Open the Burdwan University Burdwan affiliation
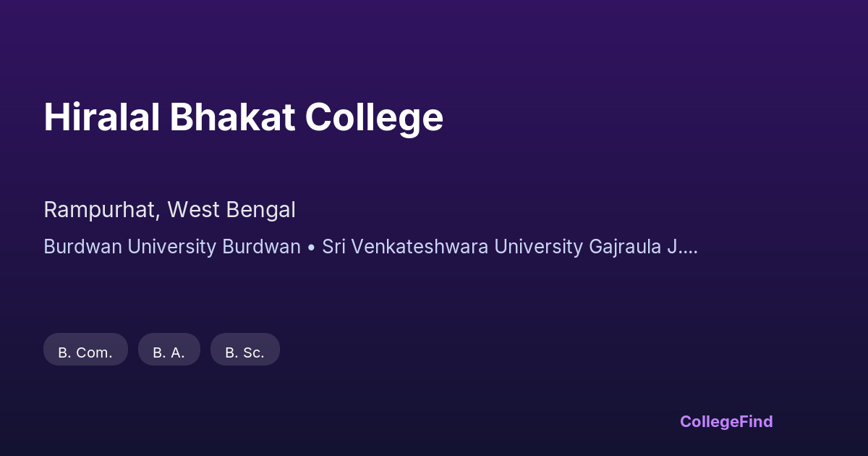Image resolution: width=868 pixels, height=456 pixels. [171, 247]
